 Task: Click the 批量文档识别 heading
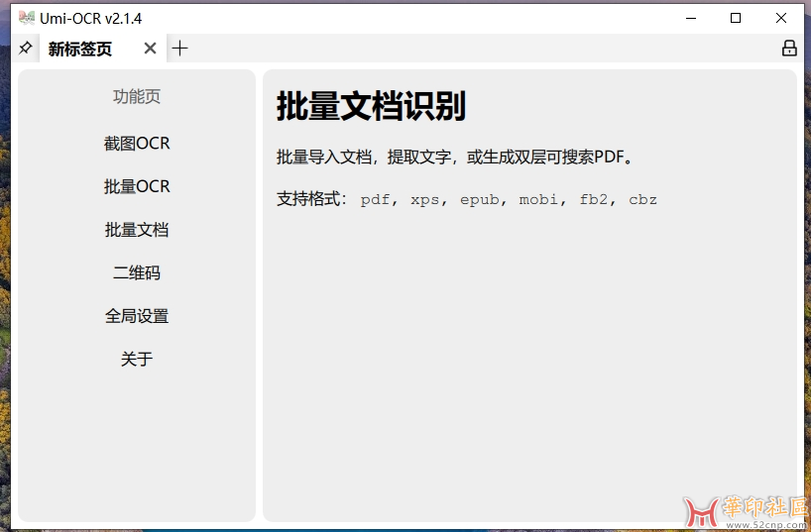(x=372, y=106)
